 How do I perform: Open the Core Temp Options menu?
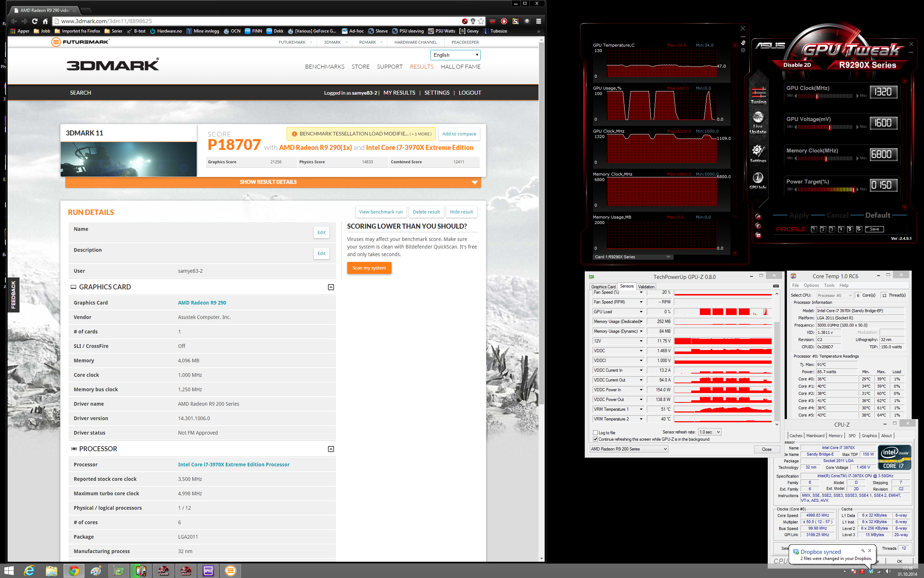pos(811,285)
